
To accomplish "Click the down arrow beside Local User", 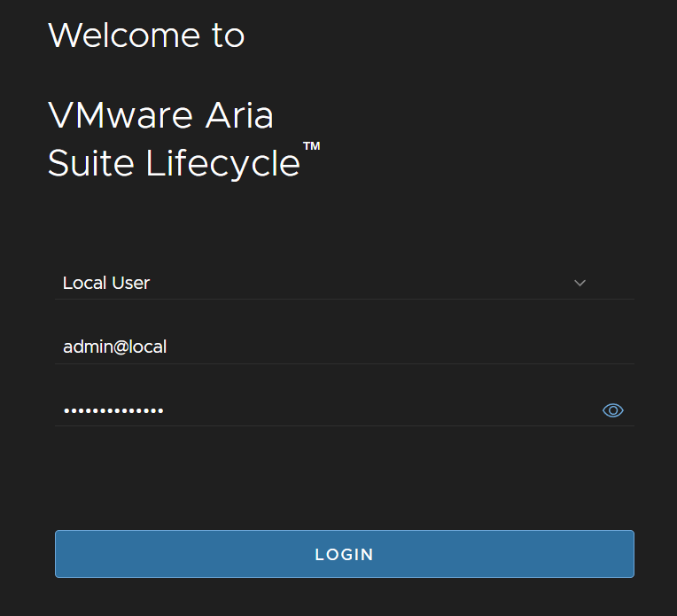I will pos(580,284).
